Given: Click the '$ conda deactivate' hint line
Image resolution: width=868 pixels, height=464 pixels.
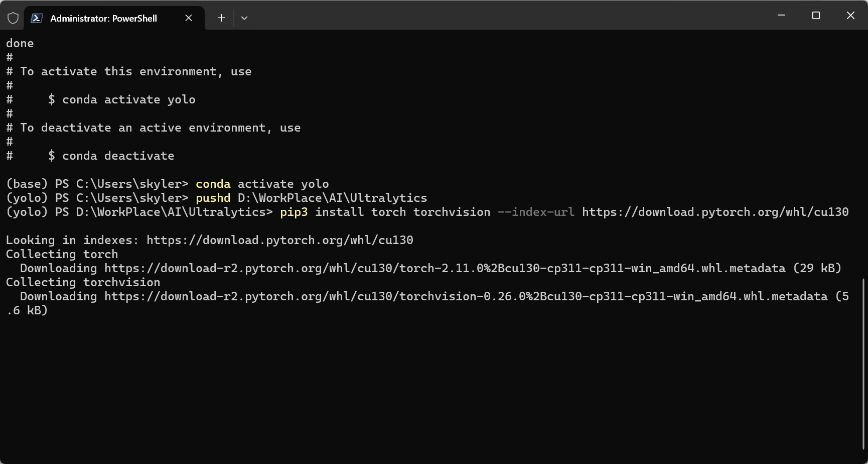Looking at the screenshot, I should [111, 156].
